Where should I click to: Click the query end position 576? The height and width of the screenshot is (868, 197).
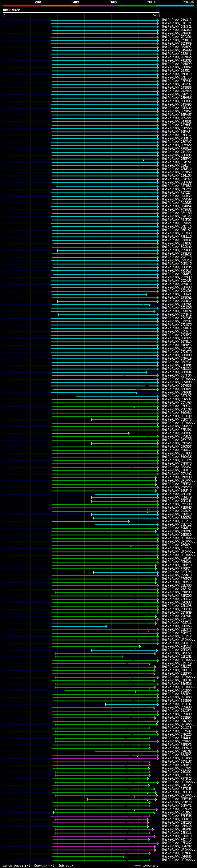(155, 15)
